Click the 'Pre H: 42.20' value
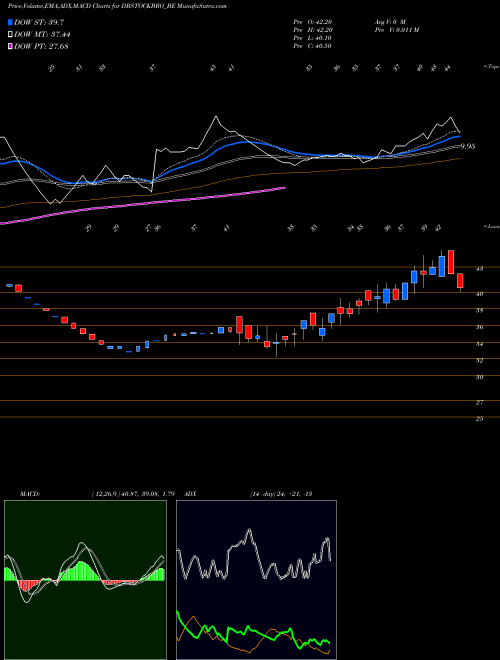This screenshot has height=660, width=500. click(x=312, y=30)
